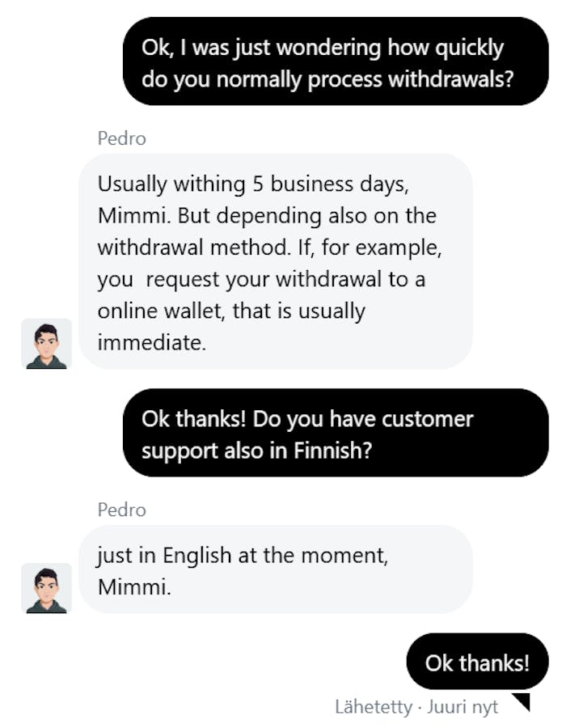
Task: Click the Pedro name above the withdrawal reply
Action: point(121,138)
